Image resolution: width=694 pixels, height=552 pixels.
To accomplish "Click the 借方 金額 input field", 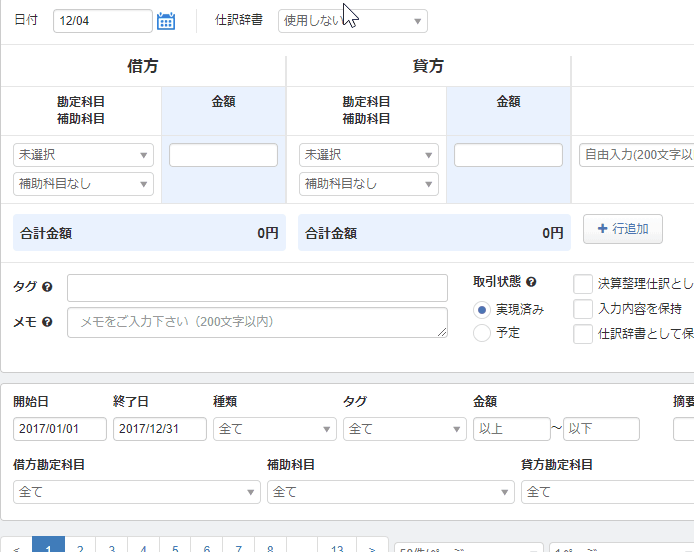I will tap(223, 155).
